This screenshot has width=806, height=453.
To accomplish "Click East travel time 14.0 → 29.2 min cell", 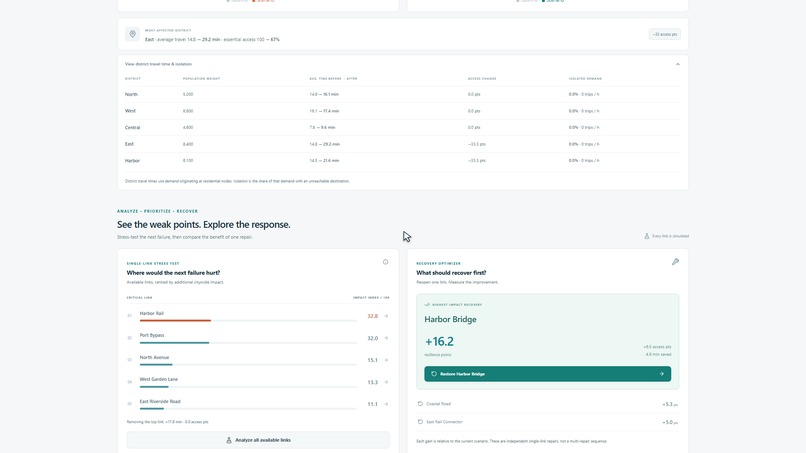I will coord(324,144).
